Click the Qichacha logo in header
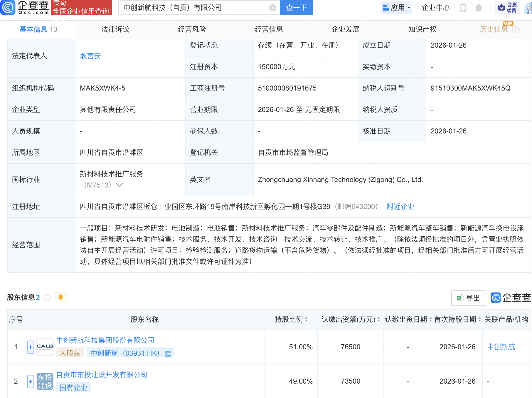The height and width of the screenshot is (398, 532). 25,7
